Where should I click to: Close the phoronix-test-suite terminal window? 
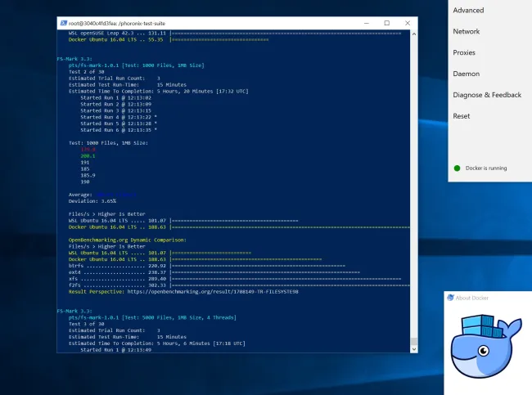(x=408, y=23)
